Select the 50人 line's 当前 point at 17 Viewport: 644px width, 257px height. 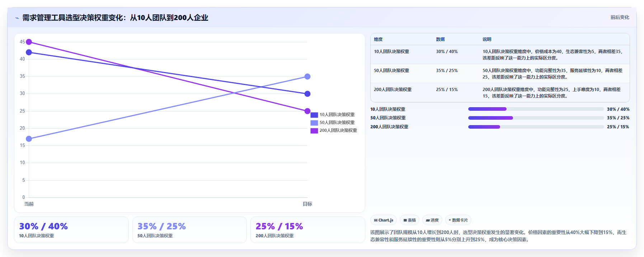coord(29,139)
